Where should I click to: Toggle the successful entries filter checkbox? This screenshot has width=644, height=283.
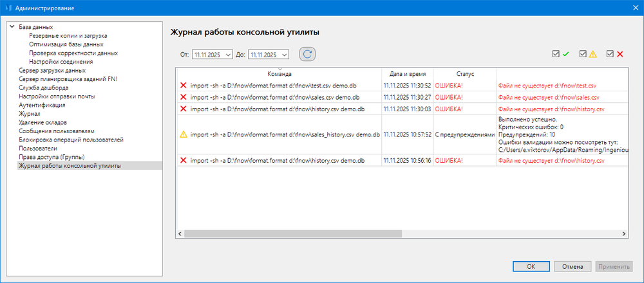pyautogui.click(x=556, y=55)
